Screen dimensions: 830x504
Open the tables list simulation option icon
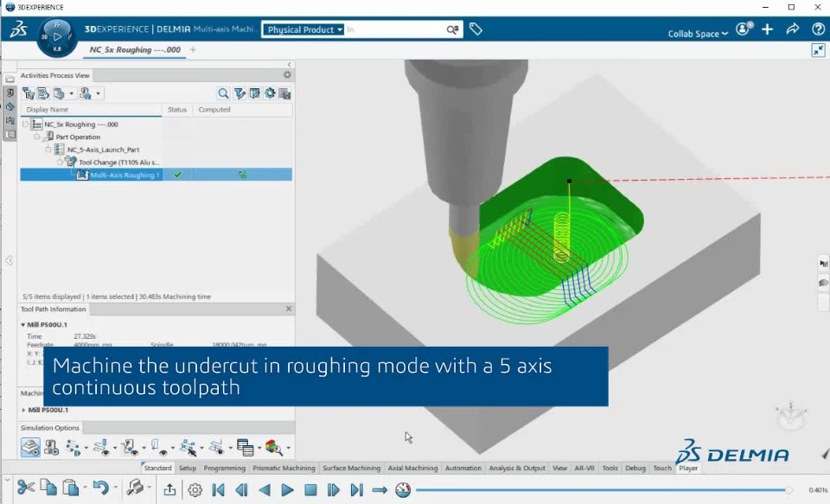tap(245, 448)
